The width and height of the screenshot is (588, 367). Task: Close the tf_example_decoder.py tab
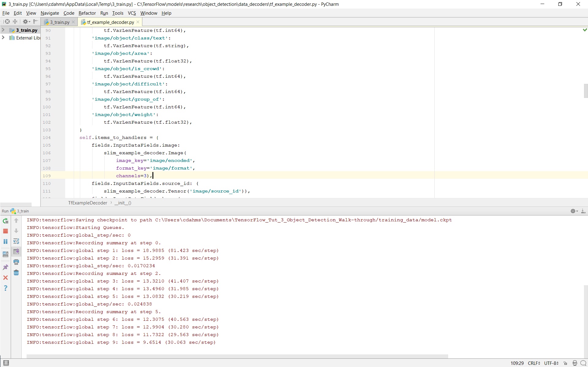pyautogui.click(x=138, y=22)
